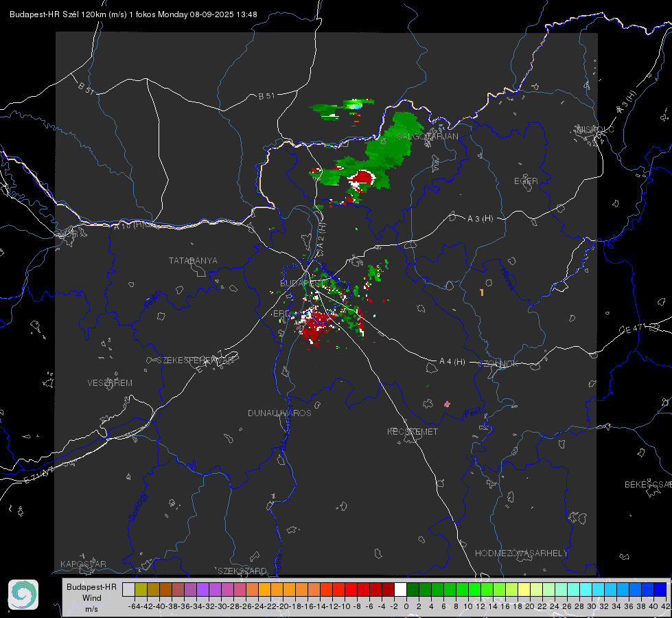Pick the yellow swatch between 18 and 20

coord(524,589)
